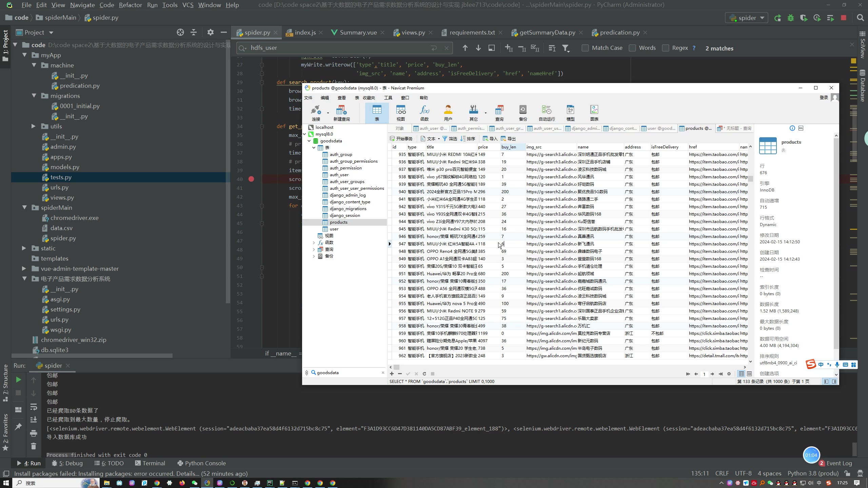
Task: Expand the static folder
Action: pos(24,248)
